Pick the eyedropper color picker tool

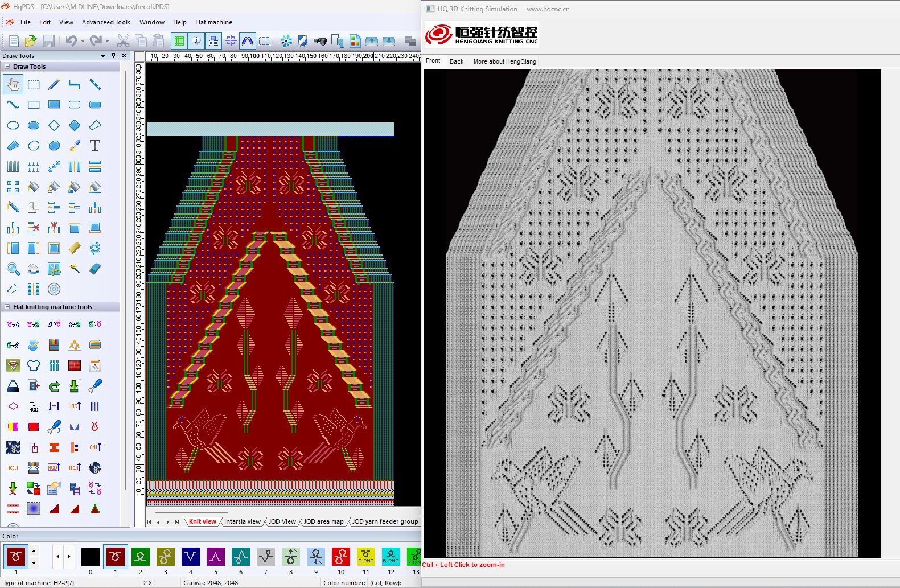(x=75, y=146)
